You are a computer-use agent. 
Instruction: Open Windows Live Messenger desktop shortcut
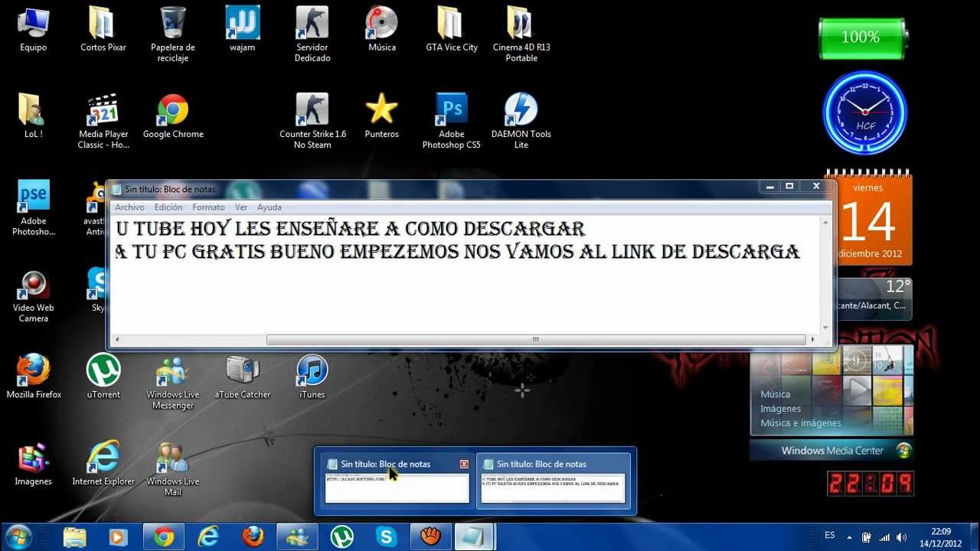[173, 382]
